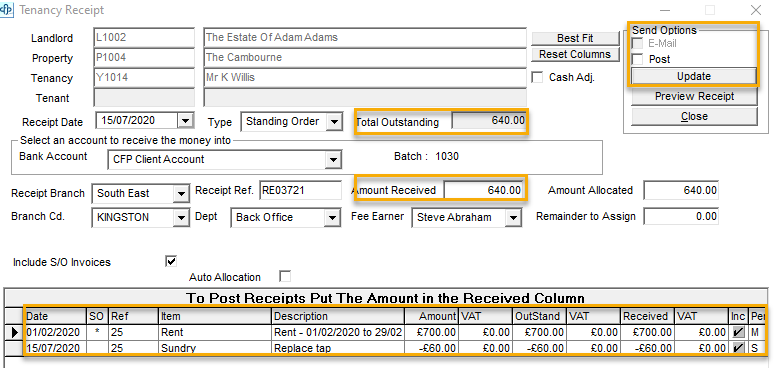Viewport: 776px width, 368px height.
Task: Click the Replace tap description cell
Action: click(x=338, y=348)
